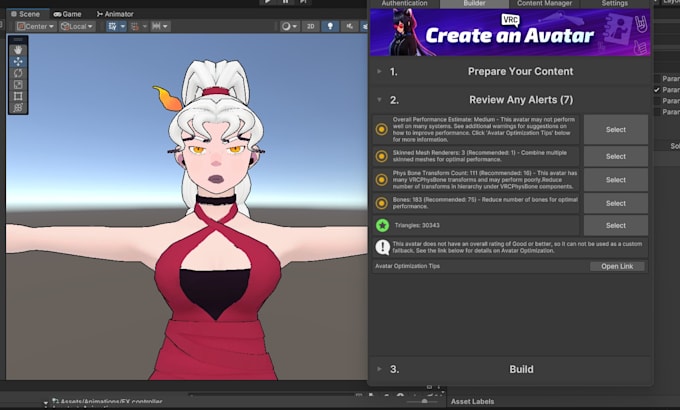Open the Center pivot dropdown
Viewport: 680px width, 410px height.
click(36, 26)
